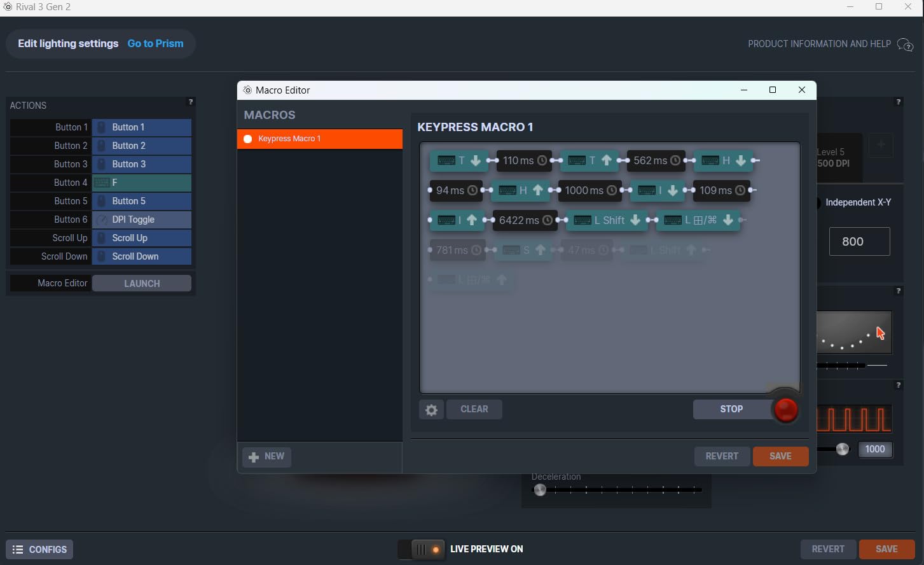Click the Go to Prism link
Viewport: 924px width, 565px height.
point(155,44)
